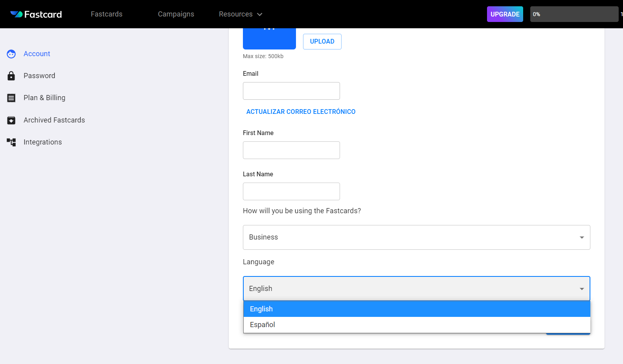This screenshot has width=623, height=364.
Task: Click the Last Name field label
Action: (258, 174)
